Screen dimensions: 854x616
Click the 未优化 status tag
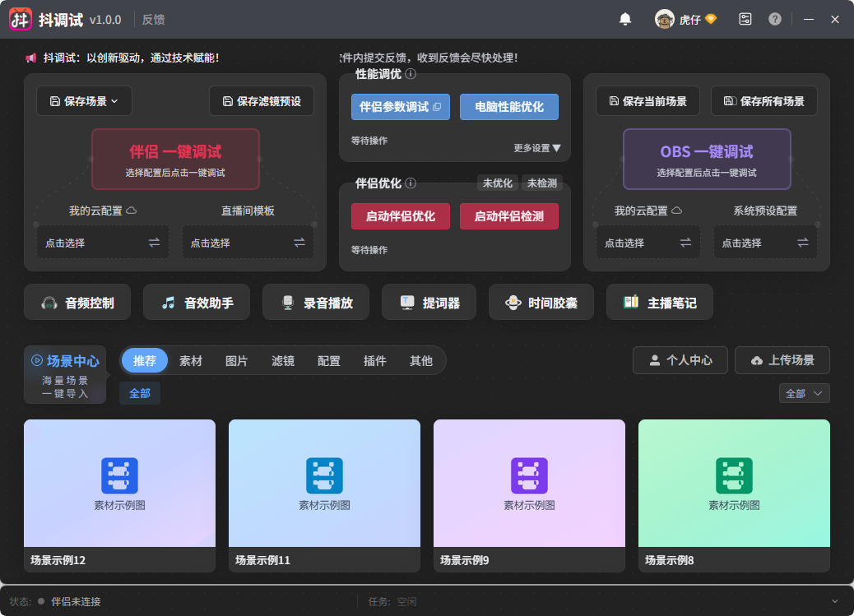click(497, 183)
